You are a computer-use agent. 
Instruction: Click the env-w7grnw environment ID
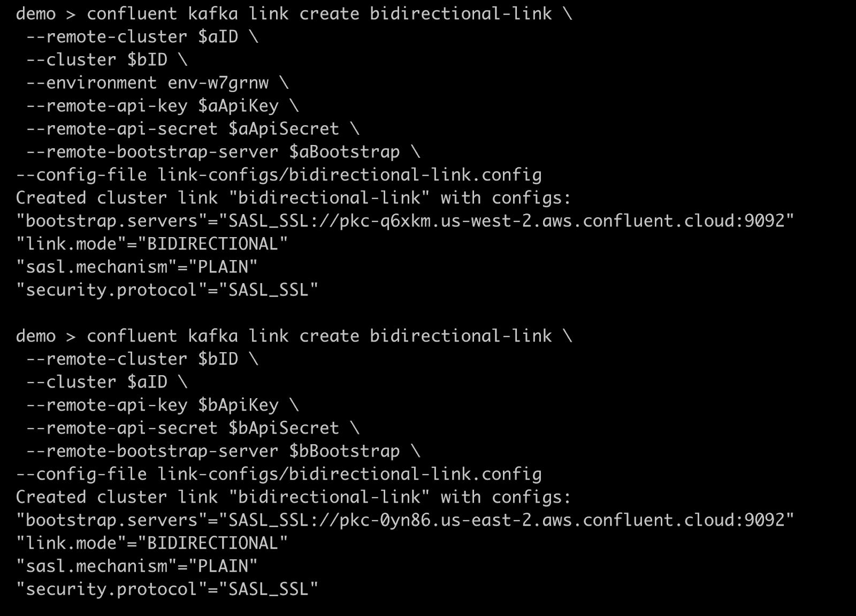pyautogui.click(x=218, y=83)
